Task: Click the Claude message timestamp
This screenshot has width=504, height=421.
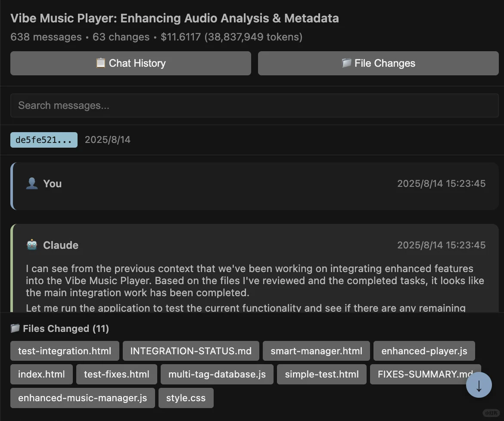Action: (441, 245)
